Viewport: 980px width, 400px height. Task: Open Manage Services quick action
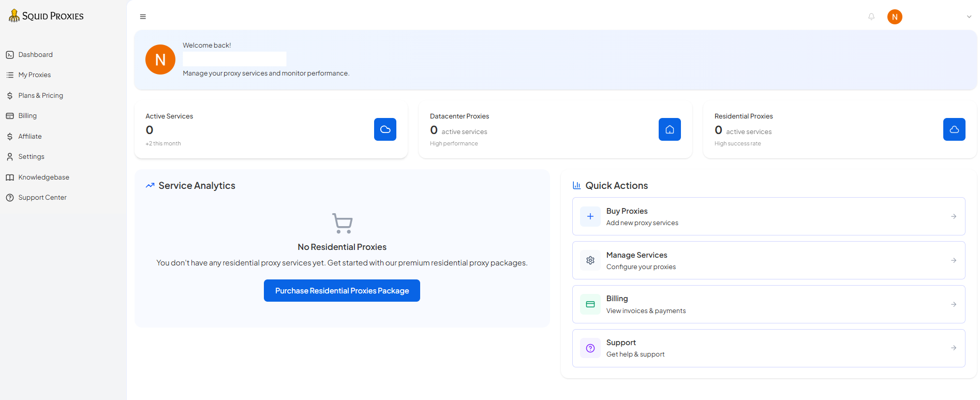click(x=769, y=260)
